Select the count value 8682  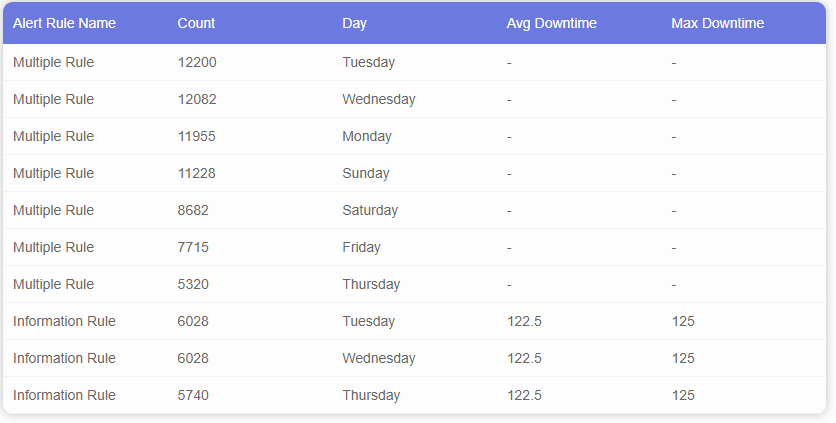point(193,210)
